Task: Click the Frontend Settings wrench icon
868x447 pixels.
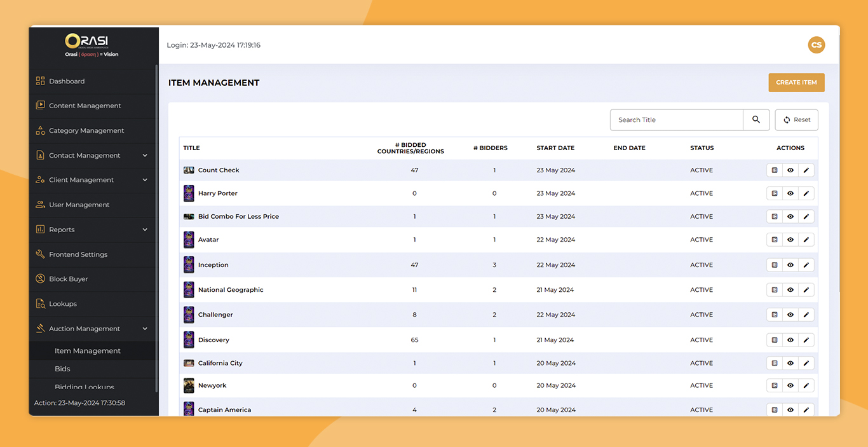Action: click(x=40, y=254)
